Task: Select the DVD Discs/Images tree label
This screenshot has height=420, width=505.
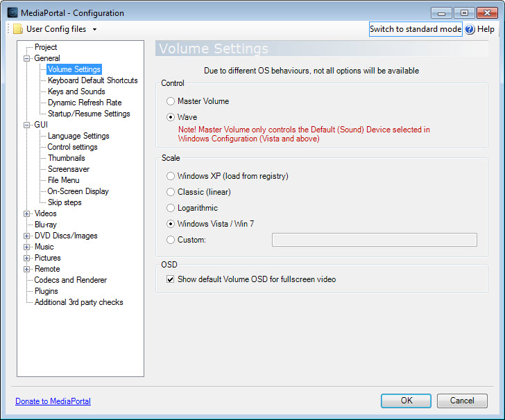Action: (66, 236)
